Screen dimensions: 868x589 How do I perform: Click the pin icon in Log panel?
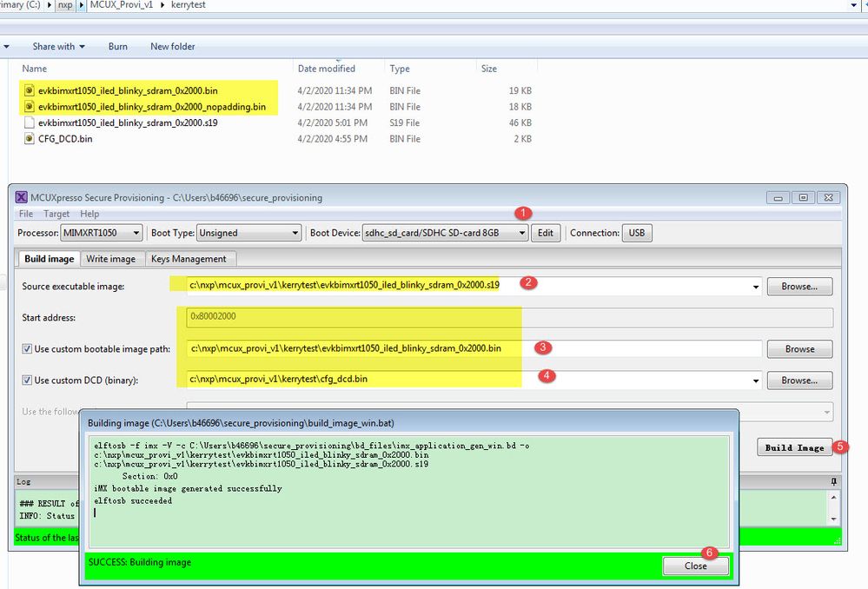point(833,481)
